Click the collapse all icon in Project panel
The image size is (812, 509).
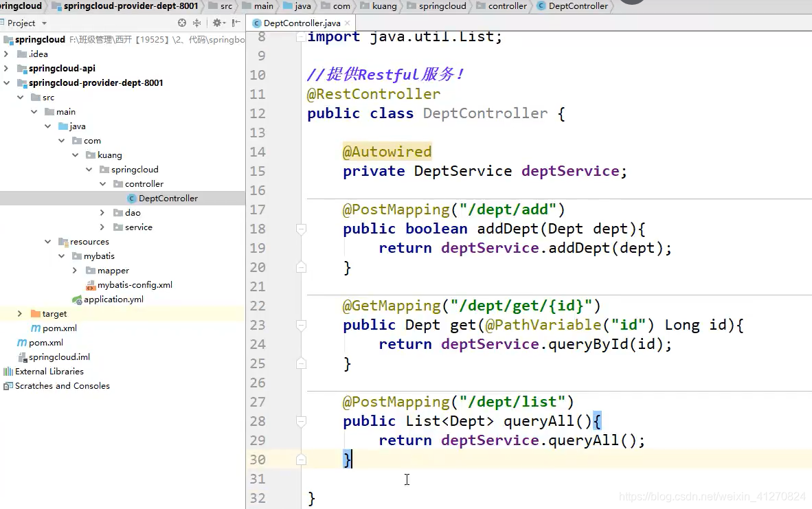(x=196, y=23)
